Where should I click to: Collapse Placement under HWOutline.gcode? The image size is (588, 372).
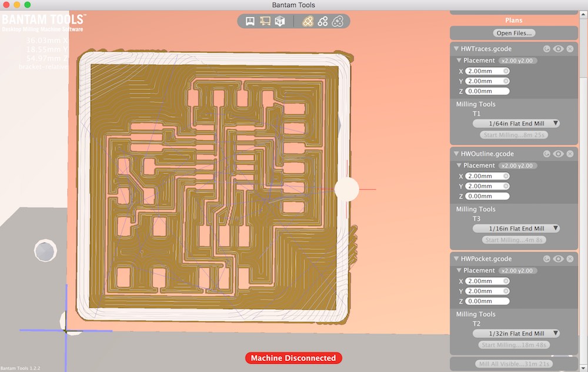point(459,165)
